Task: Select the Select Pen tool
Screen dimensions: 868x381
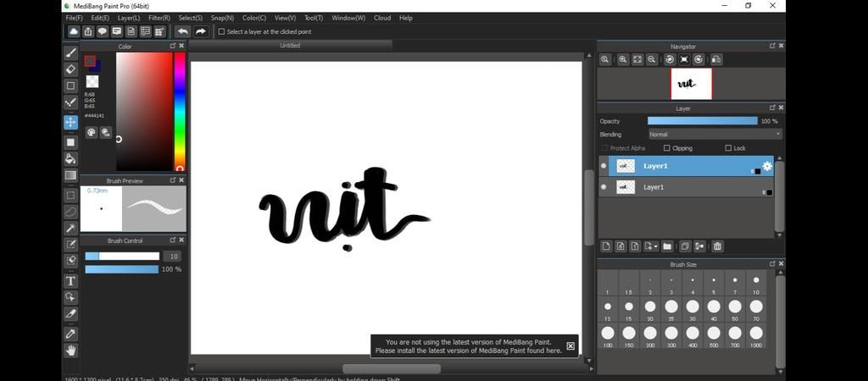Action: [70, 244]
